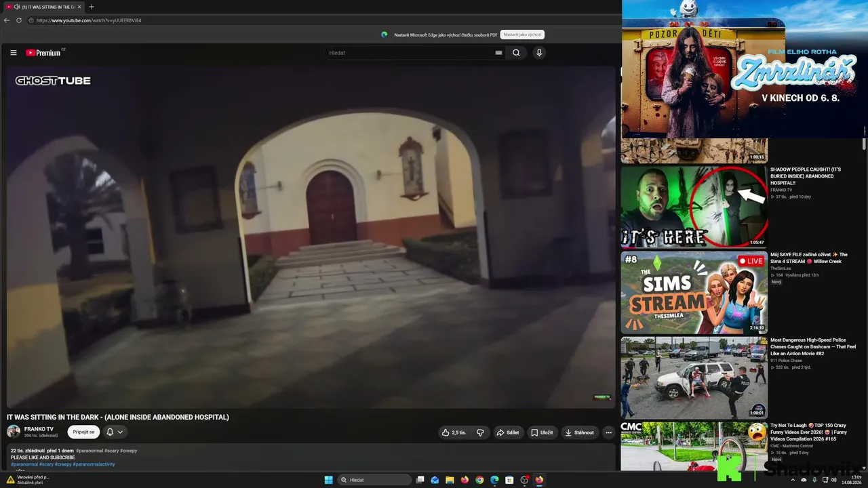This screenshot has width=868, height=488.
Task: Open File Explorer from the taskbar
Action: click(x=450, y=480)
